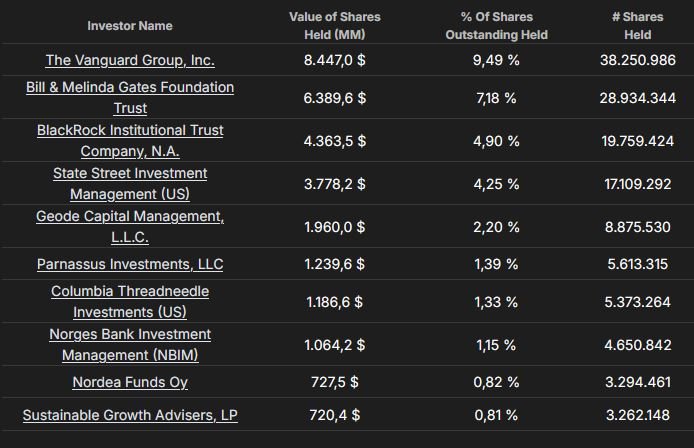694x448 pixels.
Task: Click Parnassus 1.239,6 $ value cell
Action: pos(335,264)
